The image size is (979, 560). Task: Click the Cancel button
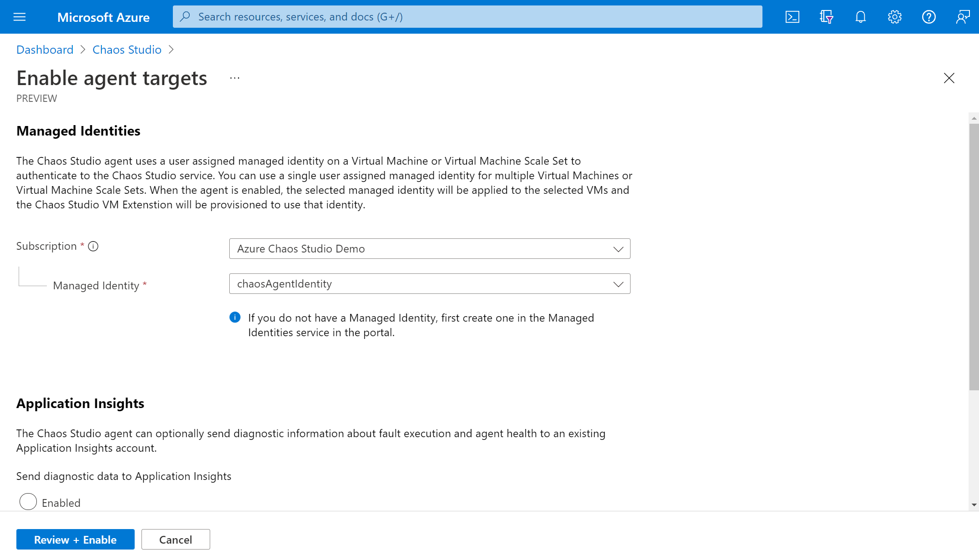[x=176, y=539]
